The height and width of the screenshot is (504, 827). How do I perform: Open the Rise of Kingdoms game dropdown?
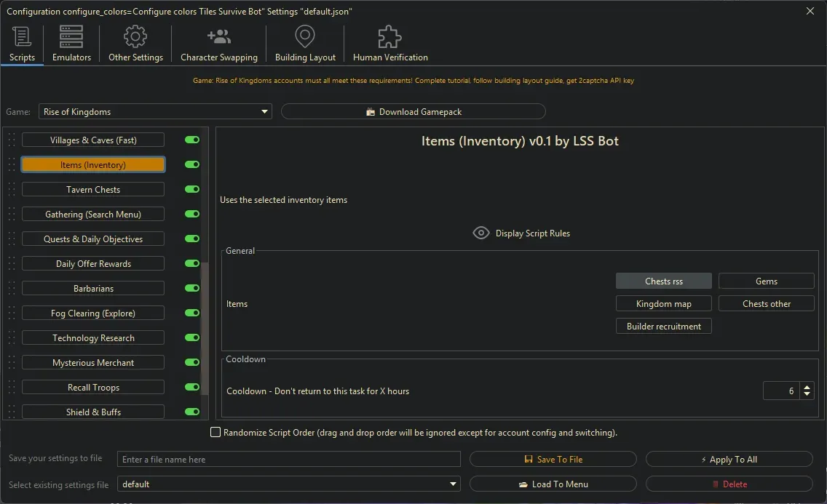tap(264, 111)
